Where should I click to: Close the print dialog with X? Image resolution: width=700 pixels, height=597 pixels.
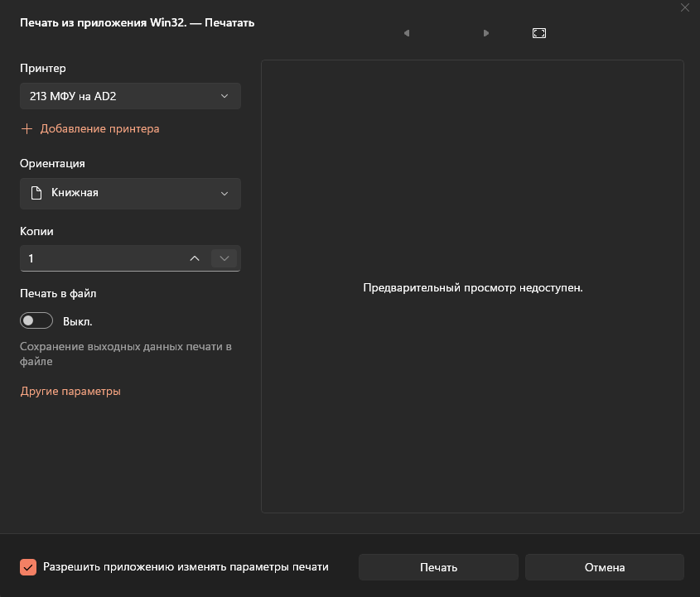click(685, 7)
